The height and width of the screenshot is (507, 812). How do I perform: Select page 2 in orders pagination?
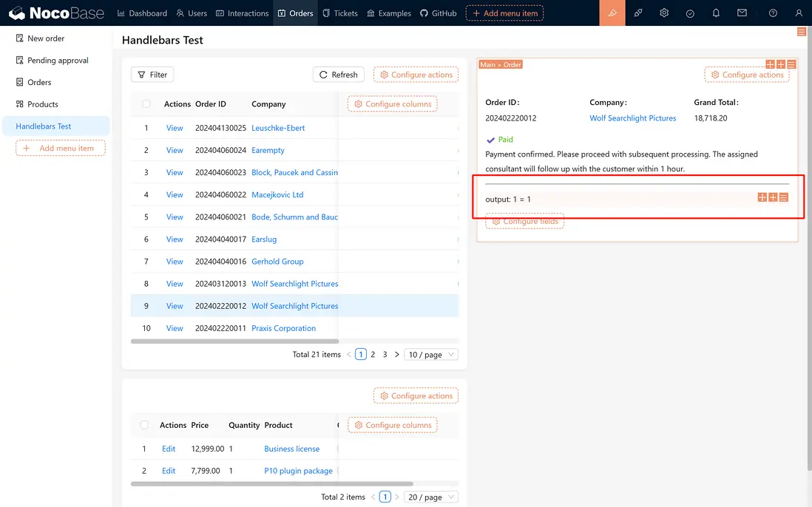[373, 355]
